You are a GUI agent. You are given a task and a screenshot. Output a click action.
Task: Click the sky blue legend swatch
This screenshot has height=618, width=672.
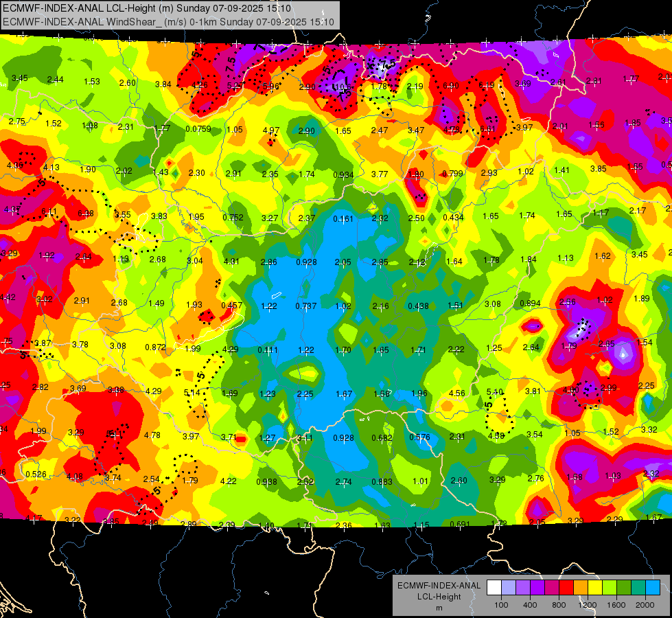653,587
